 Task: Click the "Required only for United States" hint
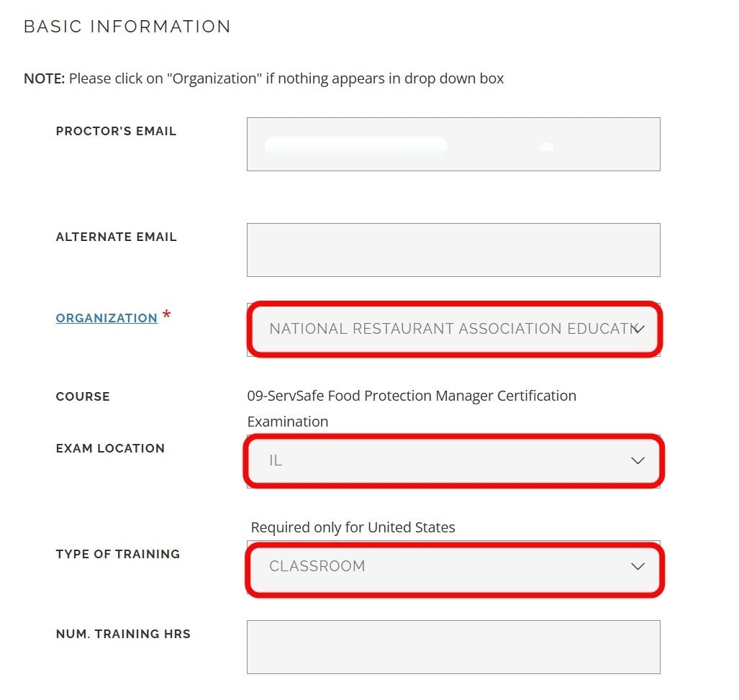[353, 527]
